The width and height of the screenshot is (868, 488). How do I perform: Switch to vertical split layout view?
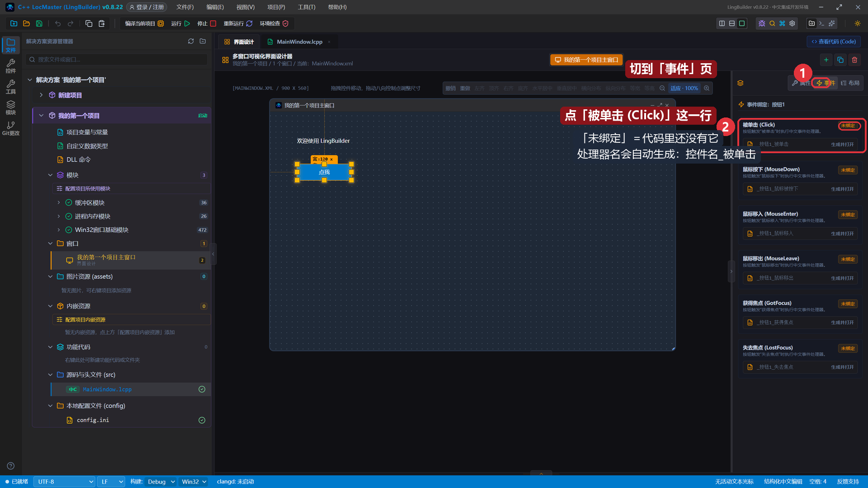722,23
